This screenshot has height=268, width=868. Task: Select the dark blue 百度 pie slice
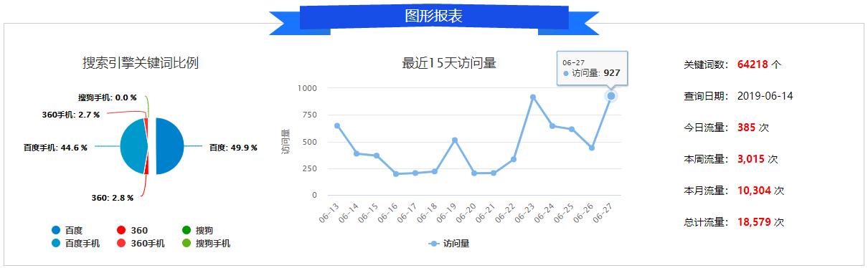[171, 146]
